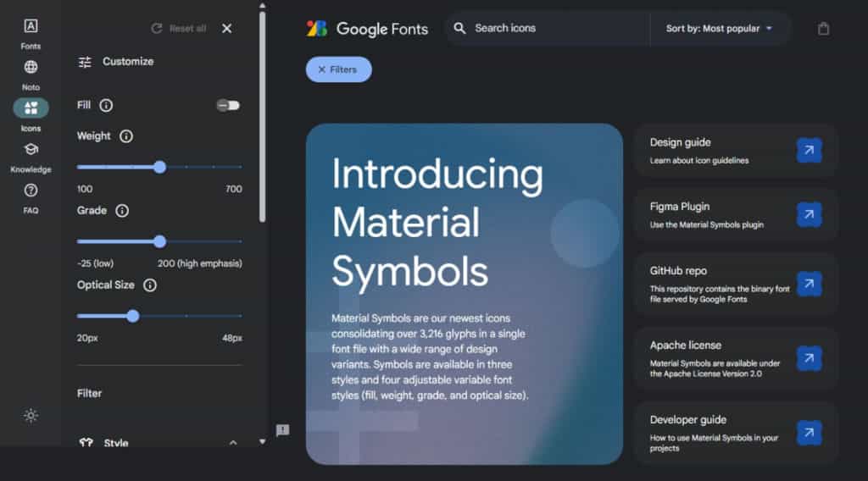Click the send feedback icon
The image size is (868, 481).
[x=282, y=430]
